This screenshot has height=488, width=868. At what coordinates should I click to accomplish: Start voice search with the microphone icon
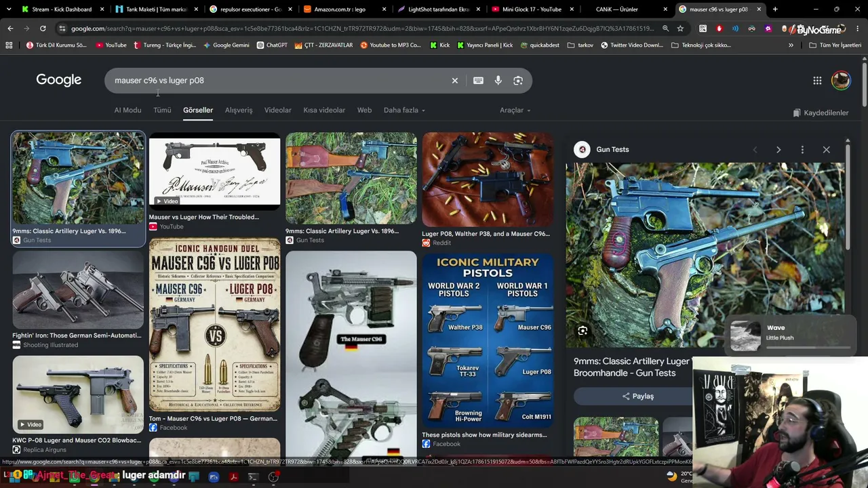(x=498, y=81)
